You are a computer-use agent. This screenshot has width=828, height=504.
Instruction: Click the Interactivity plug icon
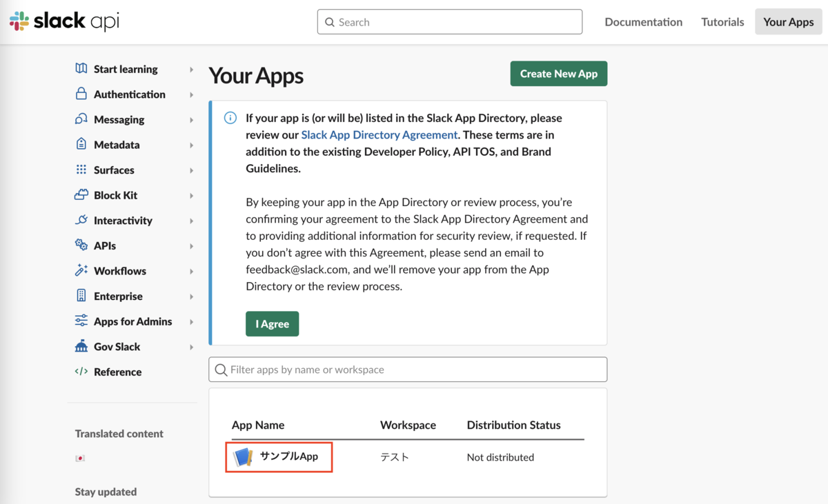(81, 220)
